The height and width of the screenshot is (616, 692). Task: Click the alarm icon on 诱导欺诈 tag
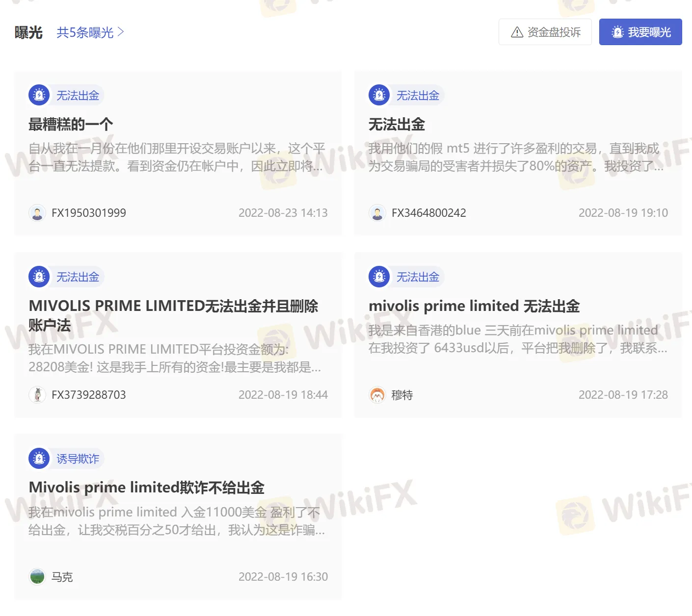pos(39,459)
